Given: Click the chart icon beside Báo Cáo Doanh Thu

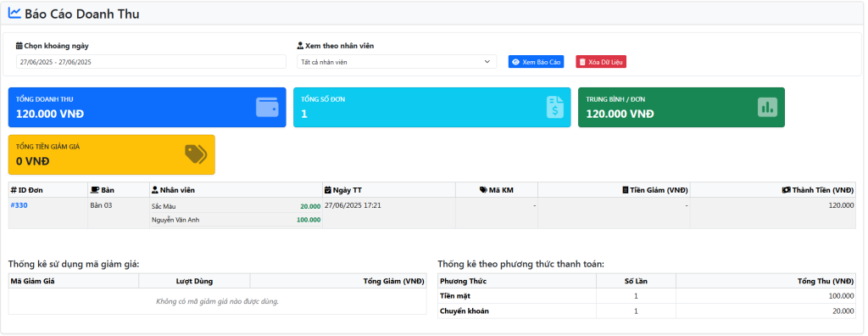Looking at the screenshot, I should [14, 14].
